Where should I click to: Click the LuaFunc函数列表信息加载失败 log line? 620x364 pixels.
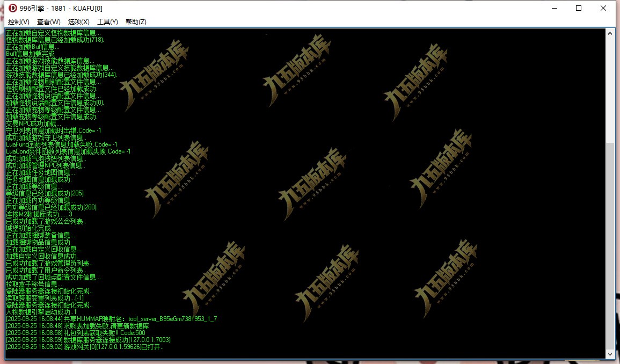pyautogui.click(x=62, y=144)
